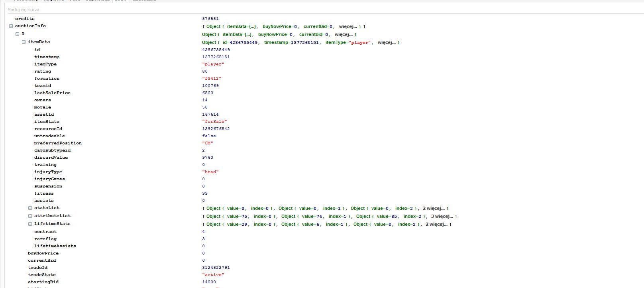644x288 pixels.
Task: Select the preferredPosition value "CM"
Action: tap(208, 143)
